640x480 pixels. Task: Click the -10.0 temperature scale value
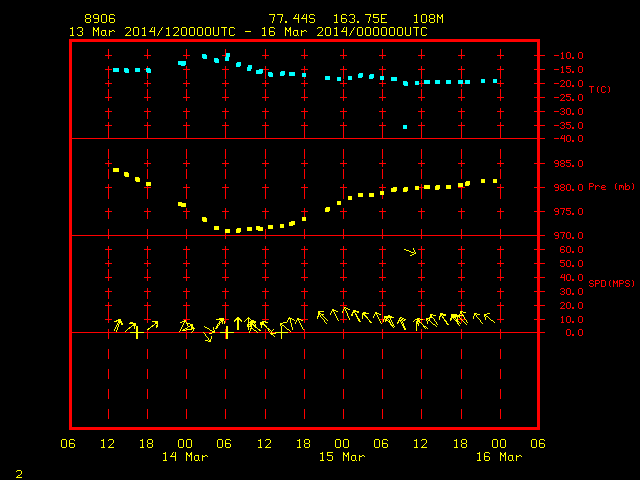click(568, 56)
